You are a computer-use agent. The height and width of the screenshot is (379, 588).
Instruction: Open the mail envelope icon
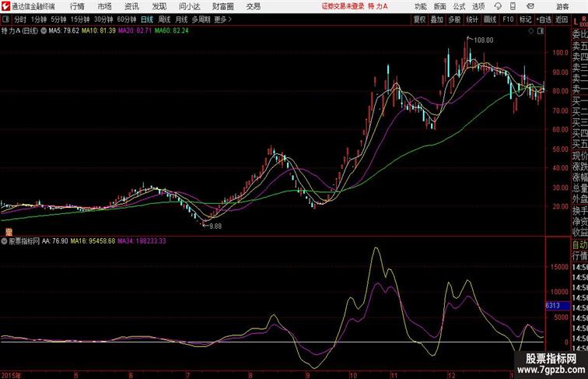pos(530,6)
